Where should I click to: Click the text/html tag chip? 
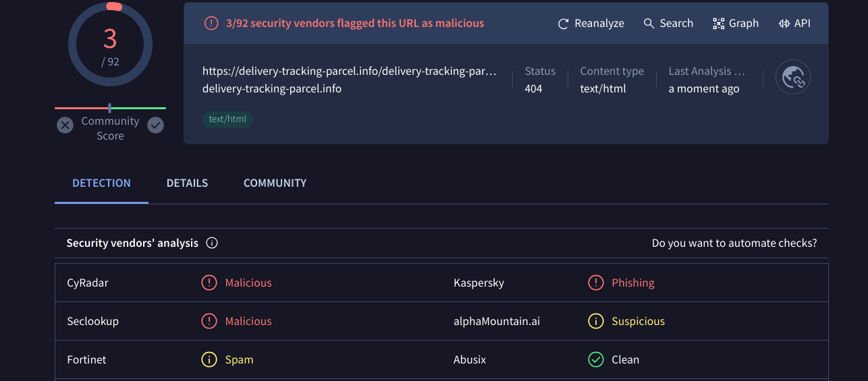(x=227, y=119)
